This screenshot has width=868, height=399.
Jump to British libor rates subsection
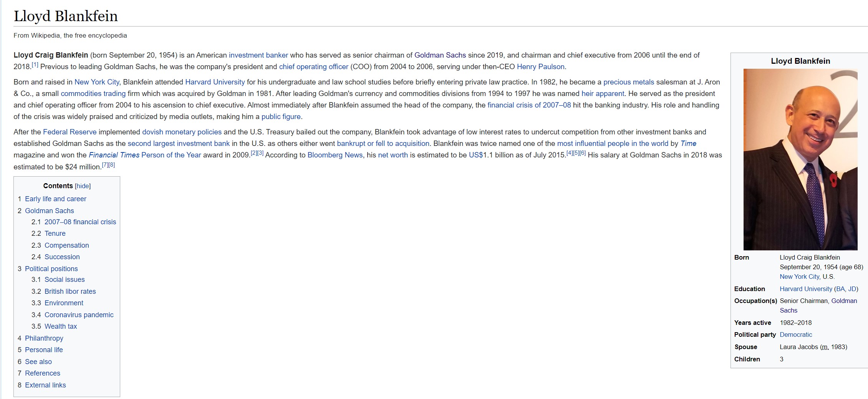[70, 291]
